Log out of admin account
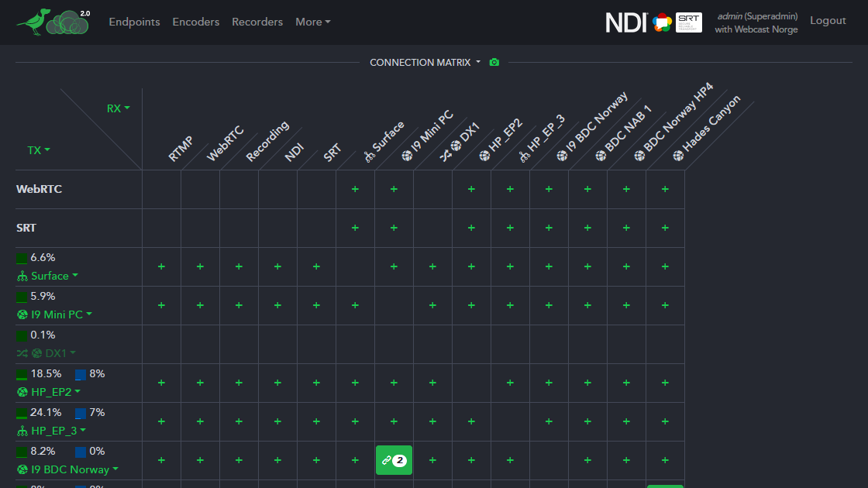The height and width of the screenshot is (488, 868). coord(828,20)
